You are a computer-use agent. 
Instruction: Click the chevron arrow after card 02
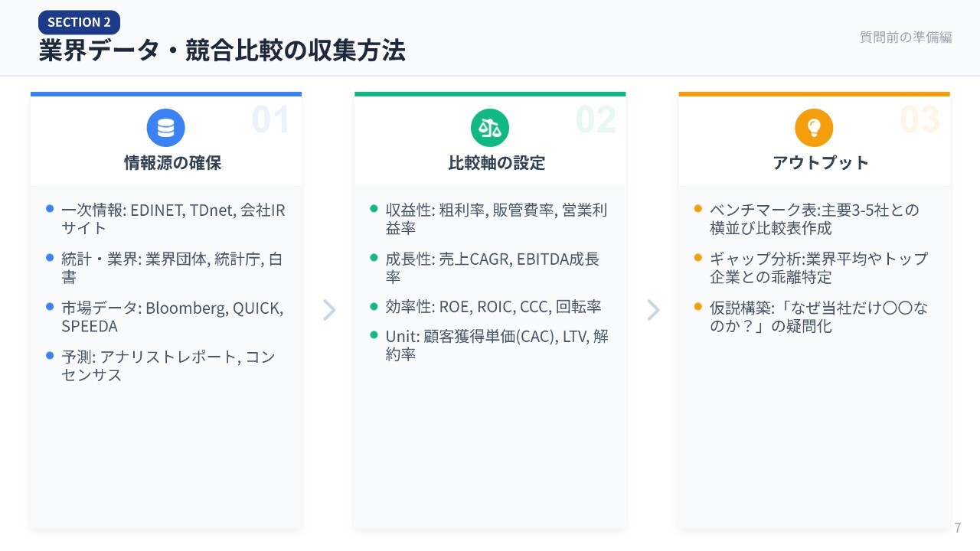(x=653, y=310)
